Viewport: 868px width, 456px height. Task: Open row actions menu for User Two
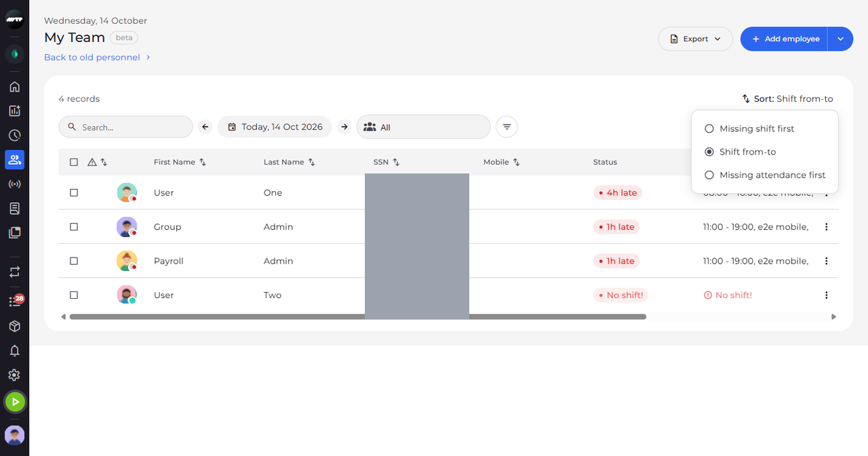[826, 295]
